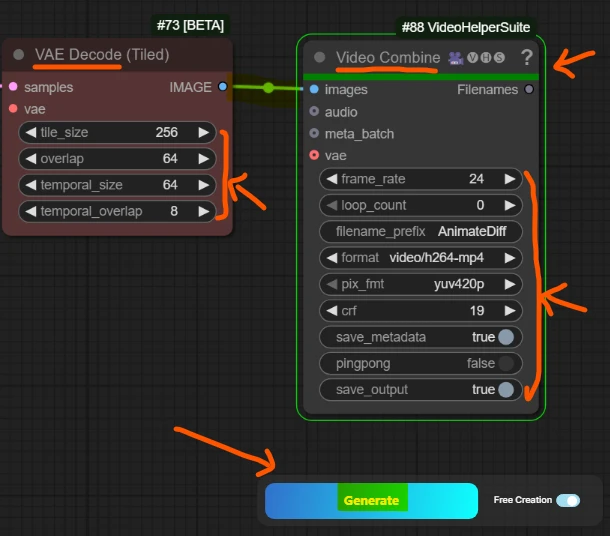Click the Filenames output connector

point(529,89)
